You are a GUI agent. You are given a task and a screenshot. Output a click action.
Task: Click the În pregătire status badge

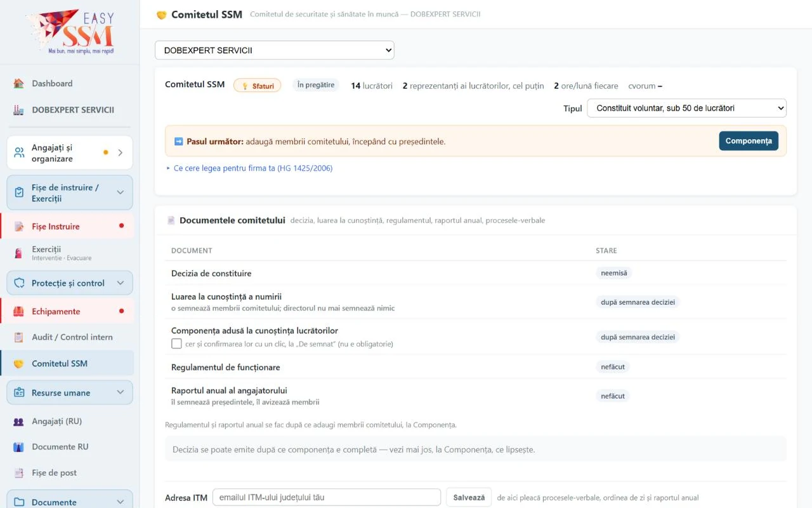click(x=316, y=85)
